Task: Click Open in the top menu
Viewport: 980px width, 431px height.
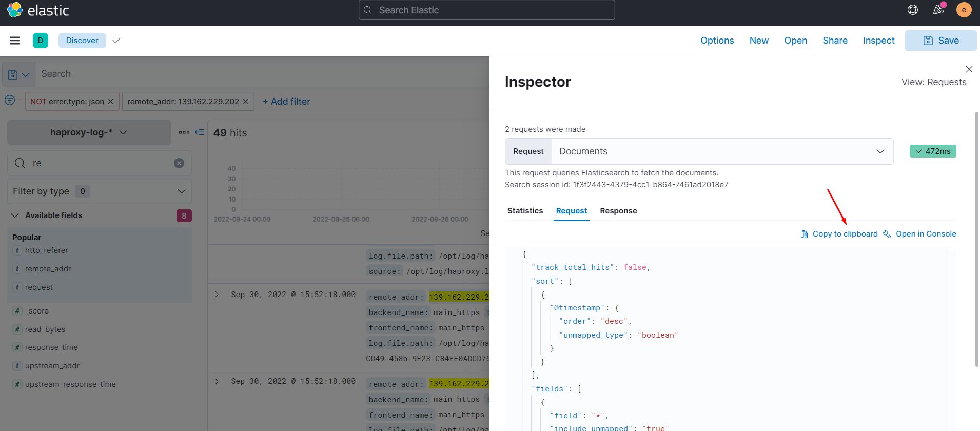Action: click(795, 41)
